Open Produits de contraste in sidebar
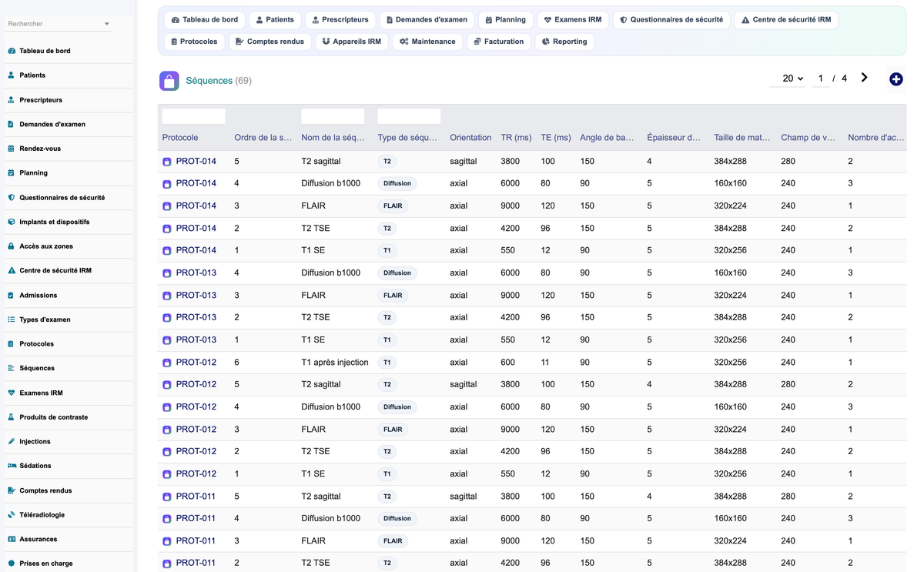 [53, 417]
